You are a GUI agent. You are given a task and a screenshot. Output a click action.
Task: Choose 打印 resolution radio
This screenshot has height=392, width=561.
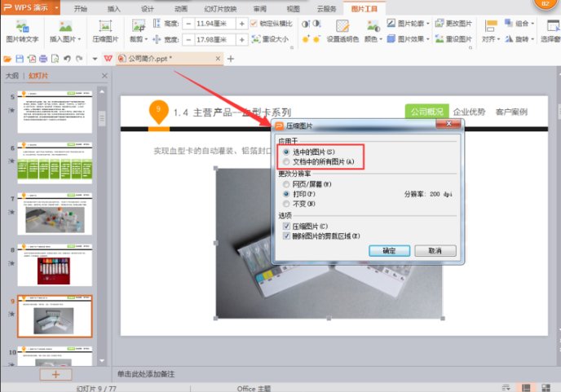coord(286,194)
